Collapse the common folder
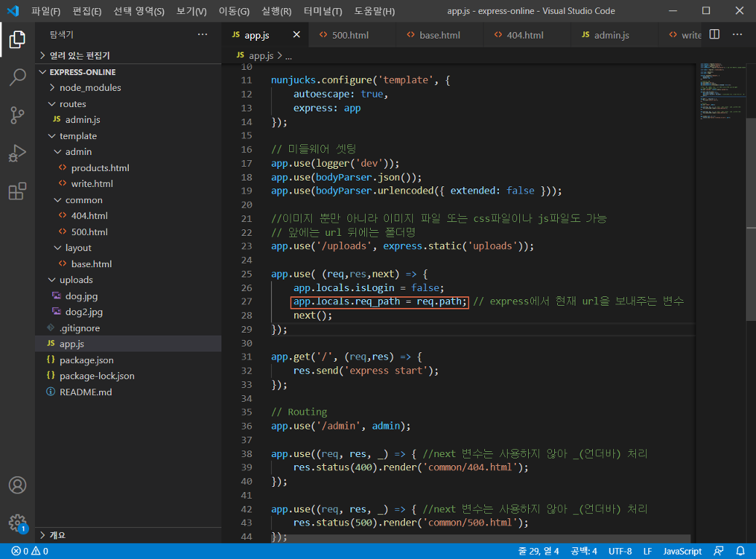The width and height of the screenshot is (756, 559). pos(84,199)
